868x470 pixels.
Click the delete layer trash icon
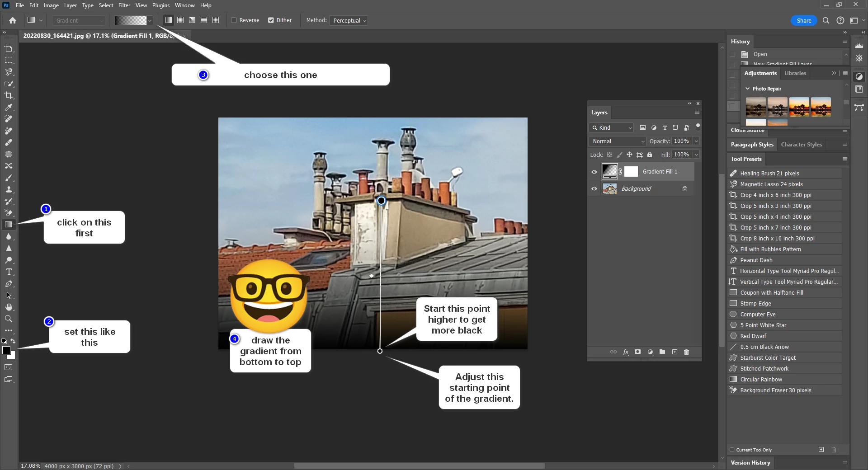click(x=686, y=352)
